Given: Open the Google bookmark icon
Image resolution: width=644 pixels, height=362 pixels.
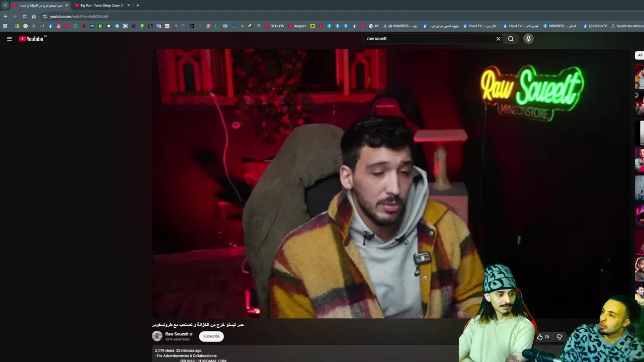Looking at the screenshot, I should [x=26, y=26].
